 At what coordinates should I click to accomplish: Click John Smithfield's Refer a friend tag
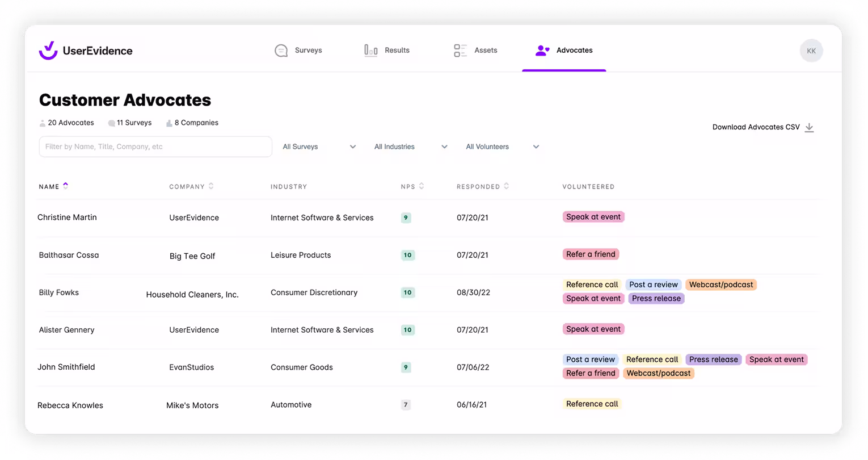click(x=591, y=373)
